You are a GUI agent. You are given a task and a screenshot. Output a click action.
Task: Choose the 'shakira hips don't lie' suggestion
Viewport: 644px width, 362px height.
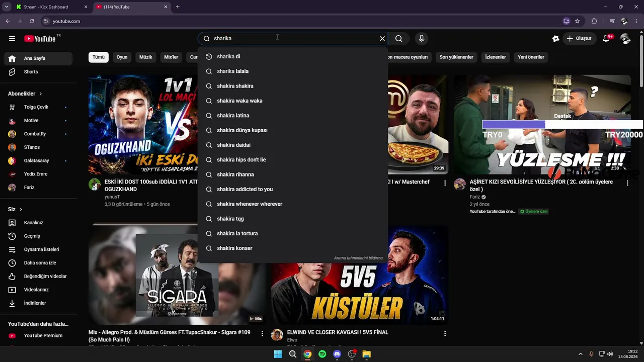293,160
